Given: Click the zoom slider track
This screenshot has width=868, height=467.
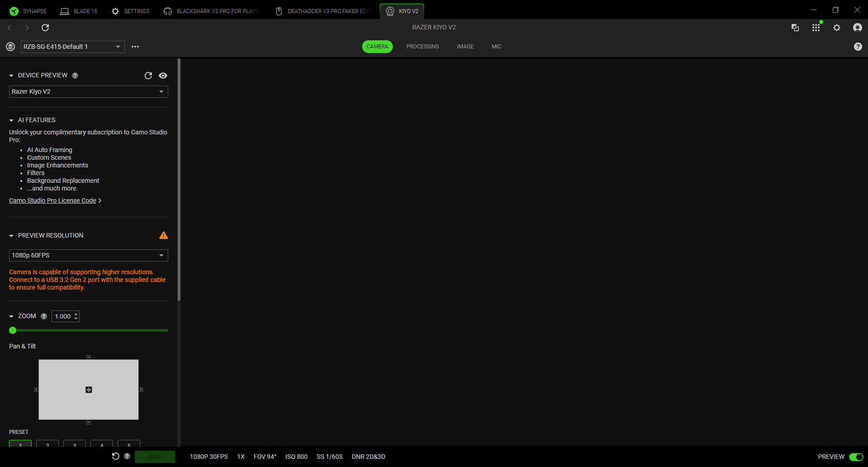Looking at the screenshot, I should (x=90, y=330).
